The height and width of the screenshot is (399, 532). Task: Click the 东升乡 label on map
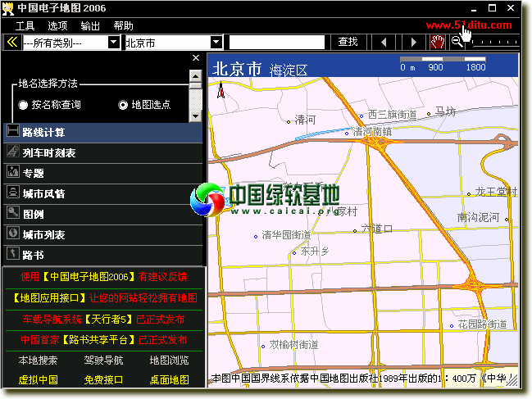[x=315, y=252]
